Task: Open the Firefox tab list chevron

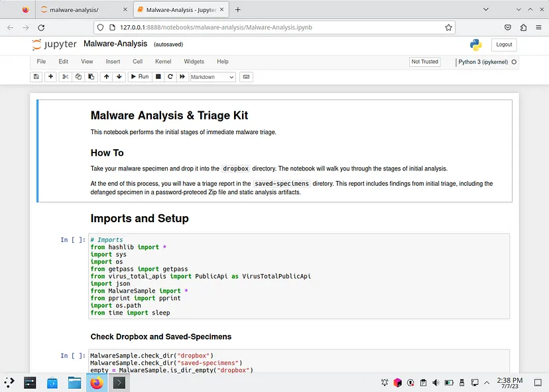Action: [x=486, y=10]
